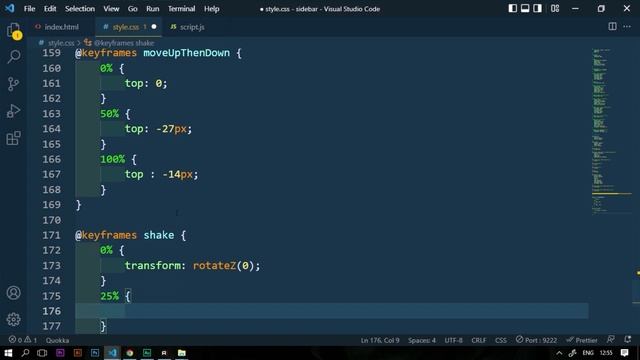Click @keyframes shake in the breadcrumb
Screen dimensions: 640x360
click(124, 42)
